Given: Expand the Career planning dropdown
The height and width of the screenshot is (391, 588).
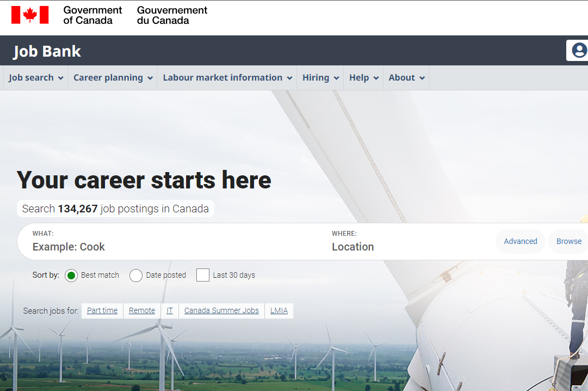Looking at the screenshot, I should (113, 78).
